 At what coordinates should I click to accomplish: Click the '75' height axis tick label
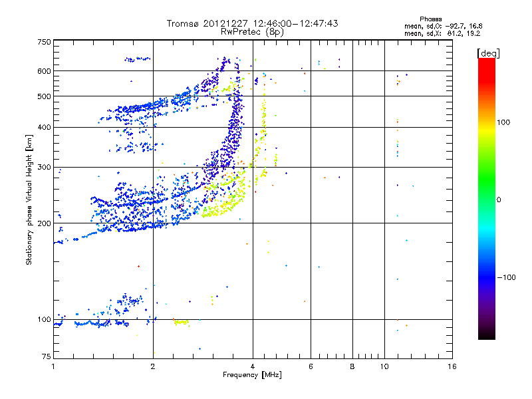pyautogui.click(x=47, y=356)
